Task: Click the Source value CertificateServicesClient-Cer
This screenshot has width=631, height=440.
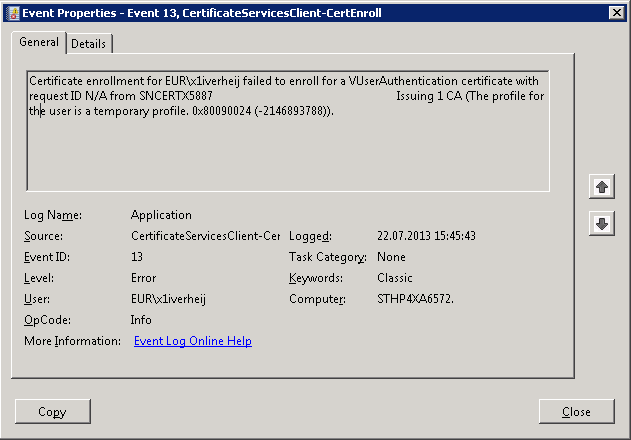Action: pos(205,236)
